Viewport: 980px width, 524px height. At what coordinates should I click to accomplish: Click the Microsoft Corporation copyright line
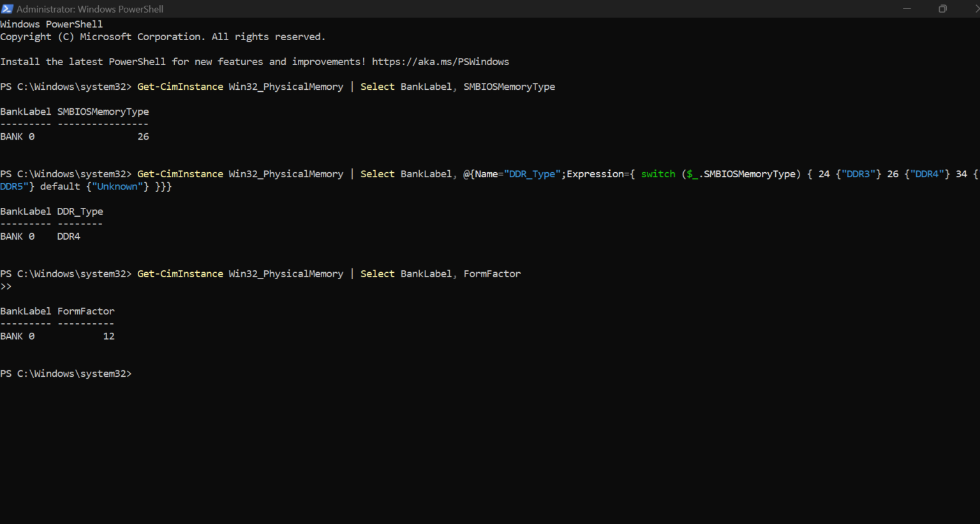click(163, 37)
